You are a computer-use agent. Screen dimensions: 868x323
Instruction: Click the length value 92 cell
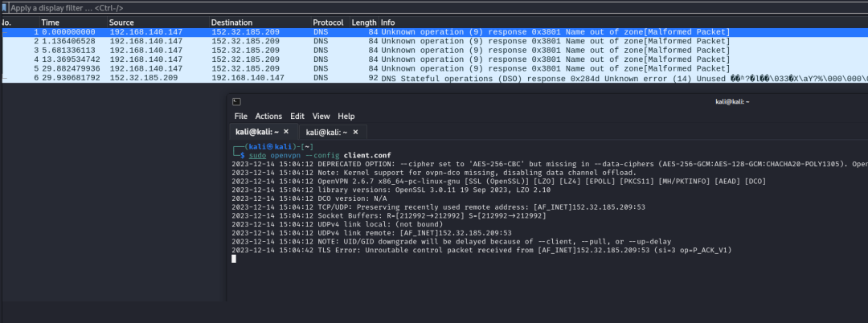373,78
